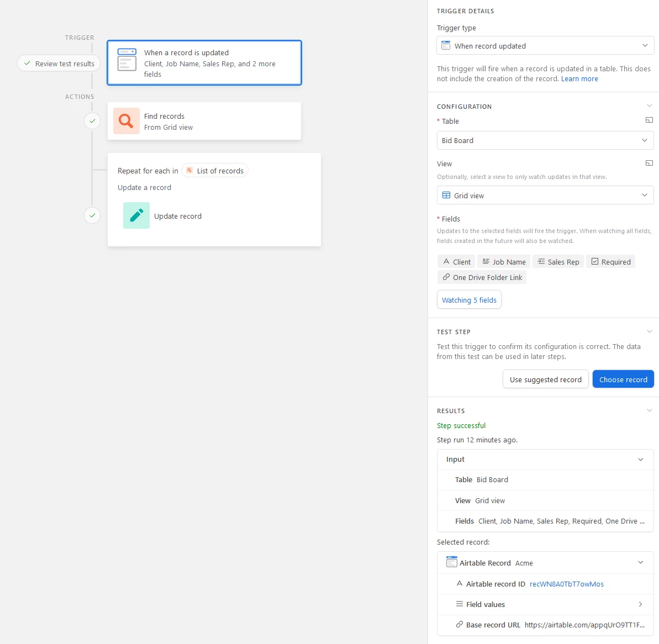Image resolution: width=659 pixels, height=644 pixels.
Task: Click the record icon in the Trigger type dropdown
Action: tap(446, 45)
